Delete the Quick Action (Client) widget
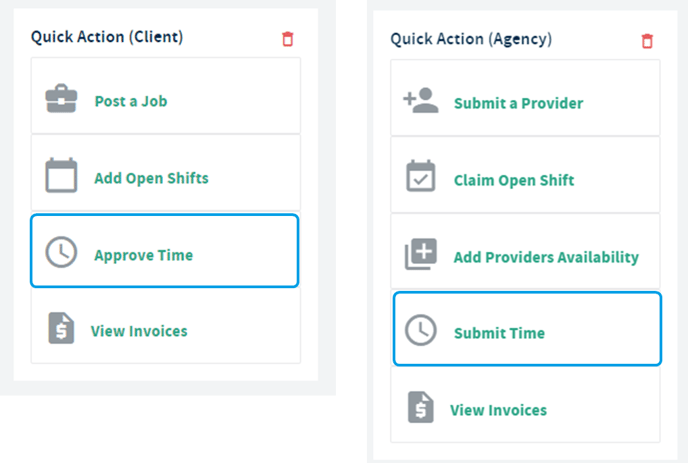Viewport: 688px width, 463px height. click(x=288, y=39)
